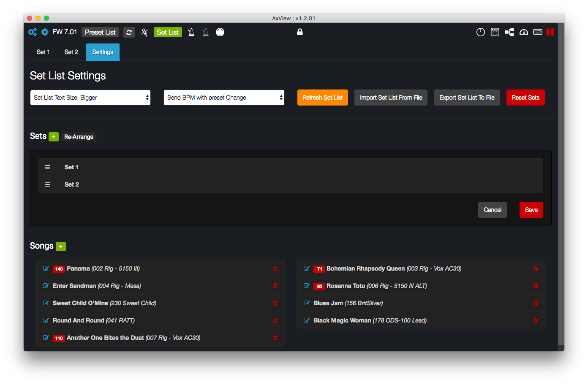Edit the Enter Sandman song
The width and height of the screenshot is (588, 385).
click(x=46, y=286)
